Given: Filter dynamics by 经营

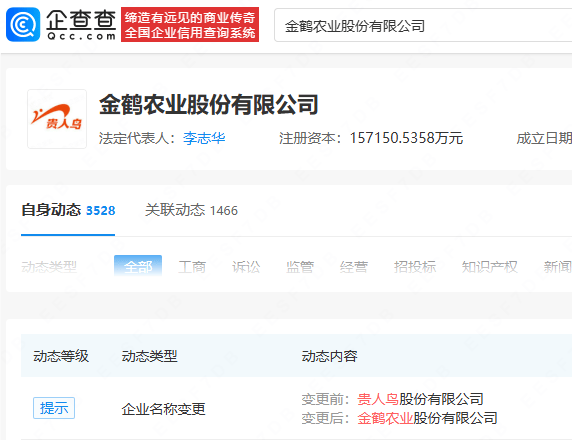Looking at the screenshot, I should point(354,267).
